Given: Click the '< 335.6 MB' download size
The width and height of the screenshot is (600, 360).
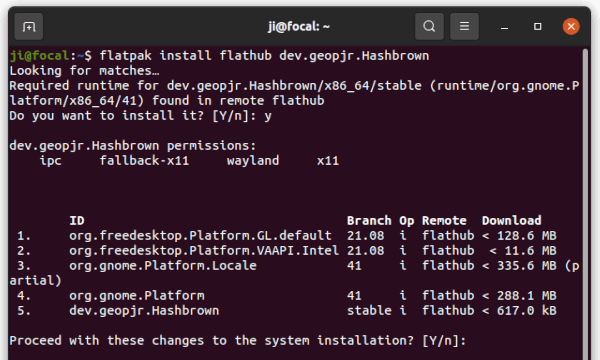Looking at the screenshot, I should coord(519,266).
